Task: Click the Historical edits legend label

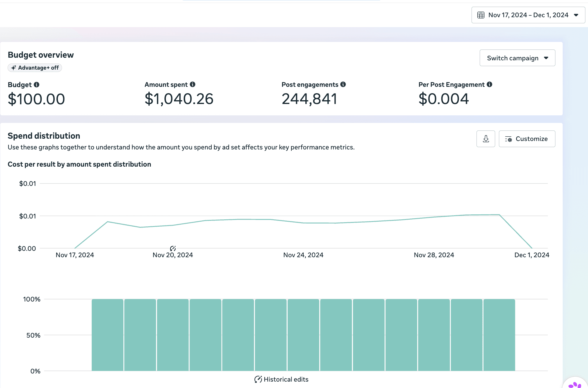Action: 286,379
